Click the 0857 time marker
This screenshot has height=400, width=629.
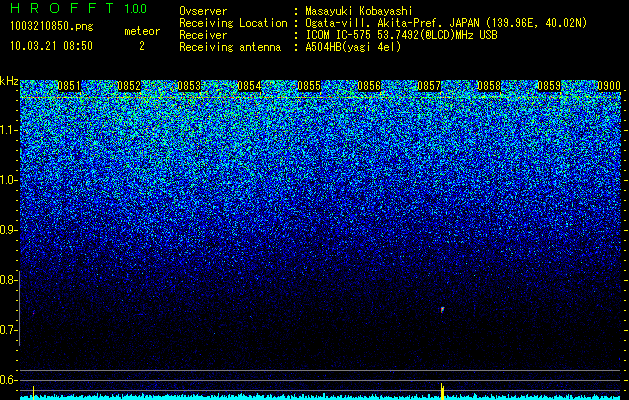point(429,86)
